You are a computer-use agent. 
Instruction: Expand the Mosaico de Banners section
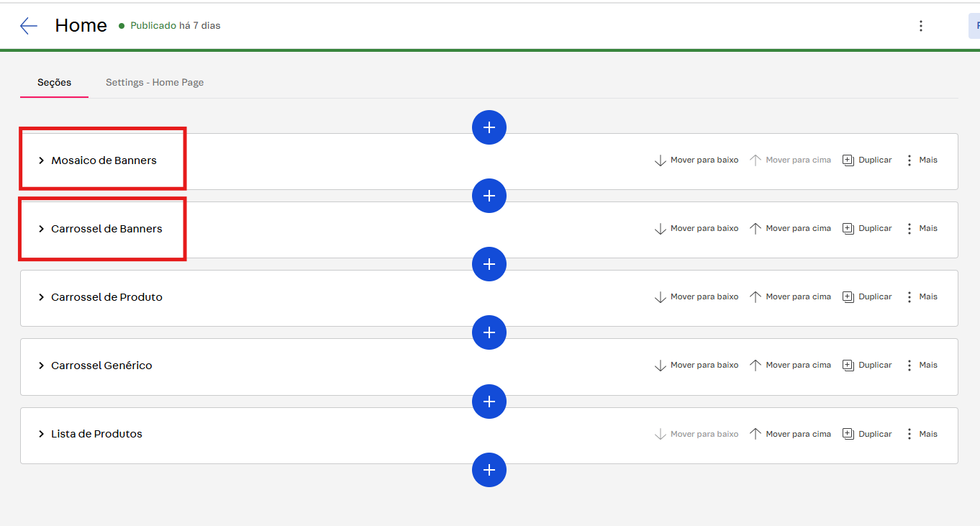coord(42,160)
